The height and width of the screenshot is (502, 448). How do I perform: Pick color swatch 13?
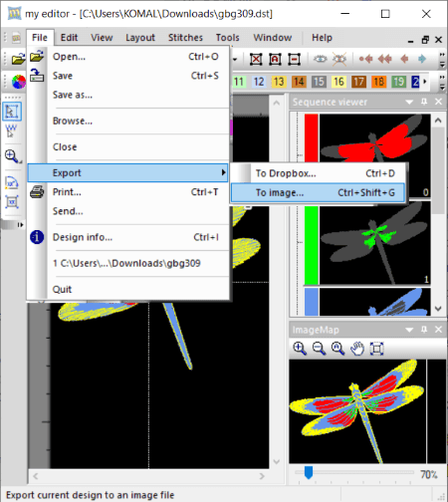pos(279,82)
